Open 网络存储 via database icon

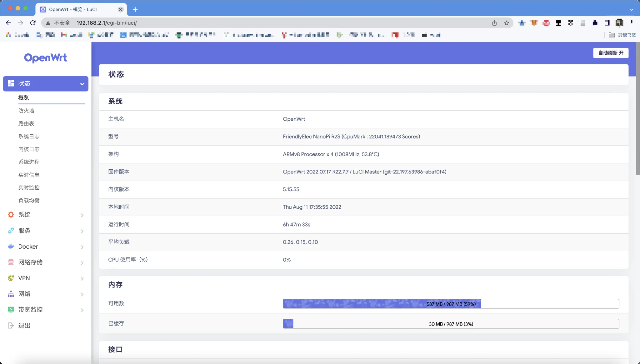11,262
